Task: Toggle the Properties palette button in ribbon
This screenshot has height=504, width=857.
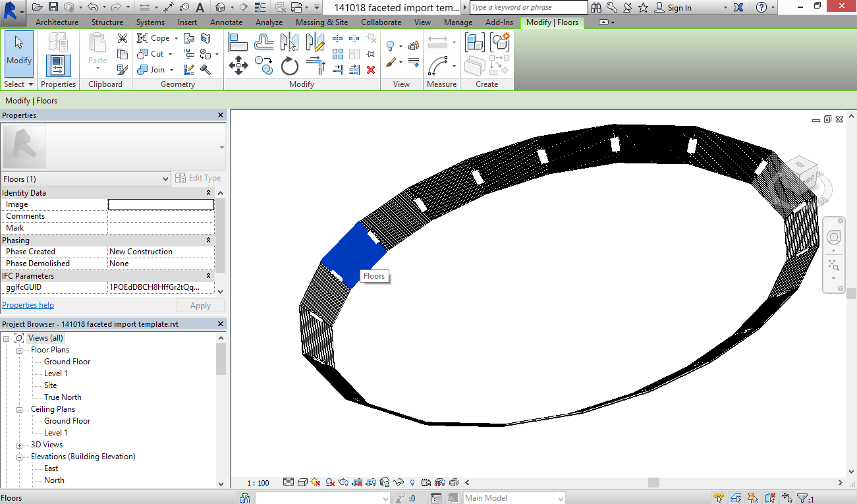Action: tap(58, 66)
